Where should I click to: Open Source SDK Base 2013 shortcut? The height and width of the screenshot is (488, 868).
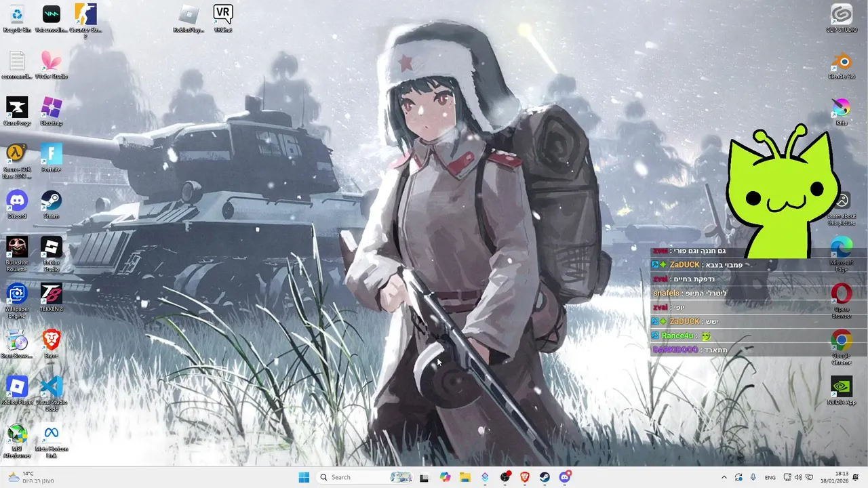(17, 161)
